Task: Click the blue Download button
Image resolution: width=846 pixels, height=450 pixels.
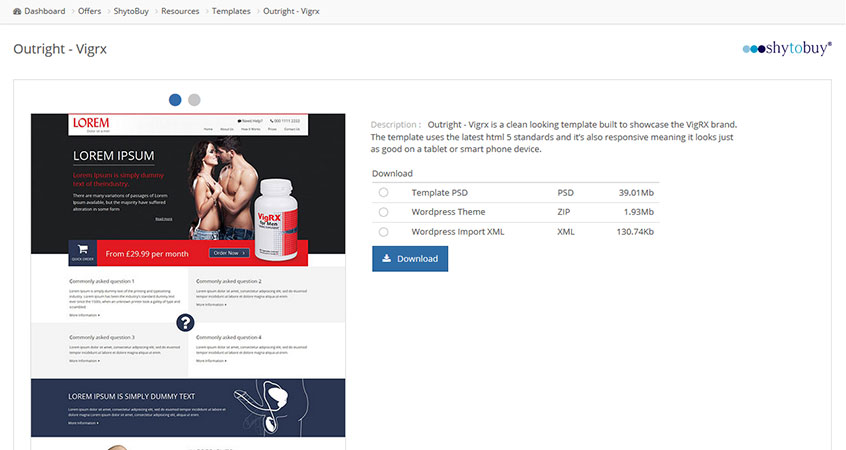Action: click(410, 258)
